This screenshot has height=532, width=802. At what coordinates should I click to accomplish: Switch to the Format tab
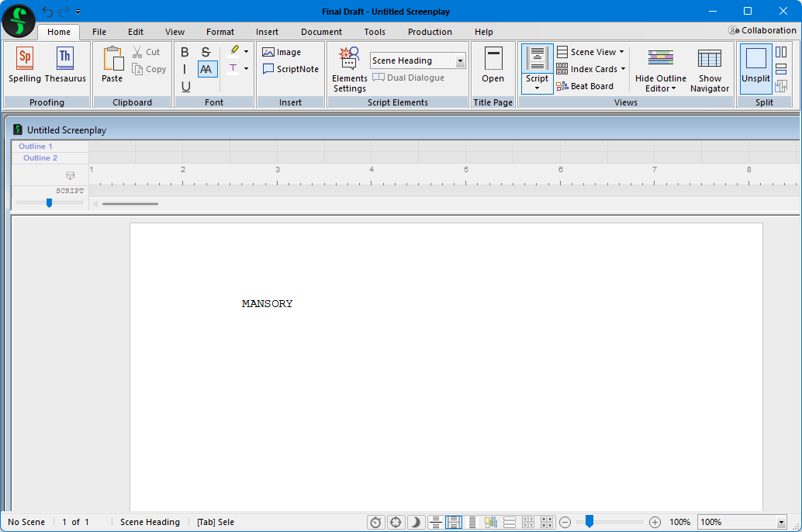coord(220,32)
